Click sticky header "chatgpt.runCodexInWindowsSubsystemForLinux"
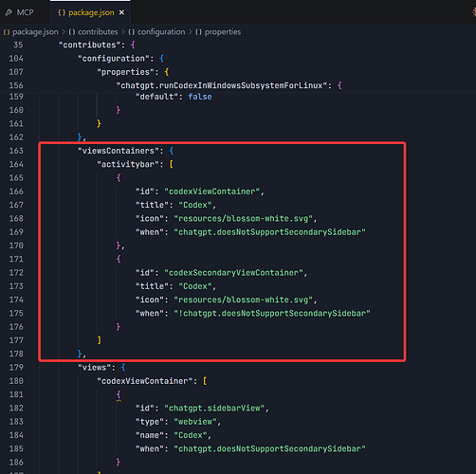476x474 pixels. pos(222,85)
